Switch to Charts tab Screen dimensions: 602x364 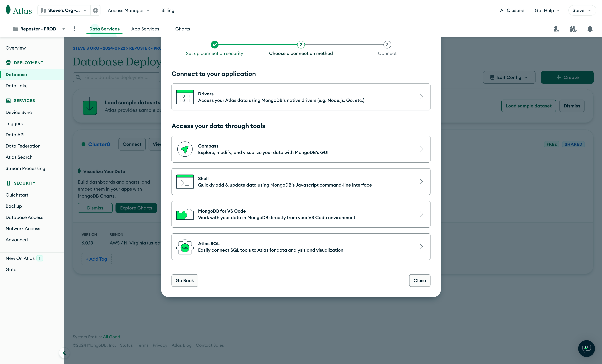183,29
